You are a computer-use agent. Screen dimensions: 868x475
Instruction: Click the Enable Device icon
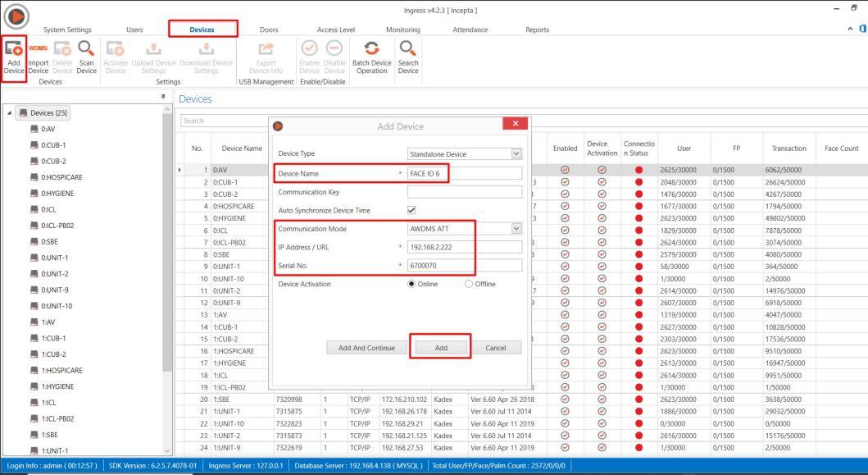310,48
